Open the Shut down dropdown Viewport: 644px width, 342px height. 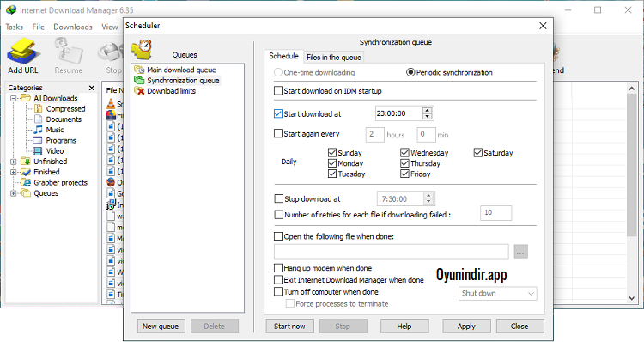coord(497,294)
